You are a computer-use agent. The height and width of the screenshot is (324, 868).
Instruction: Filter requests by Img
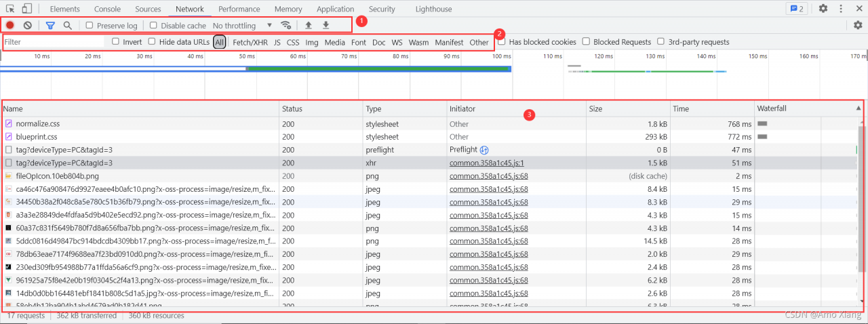click(x=312, y=42)
